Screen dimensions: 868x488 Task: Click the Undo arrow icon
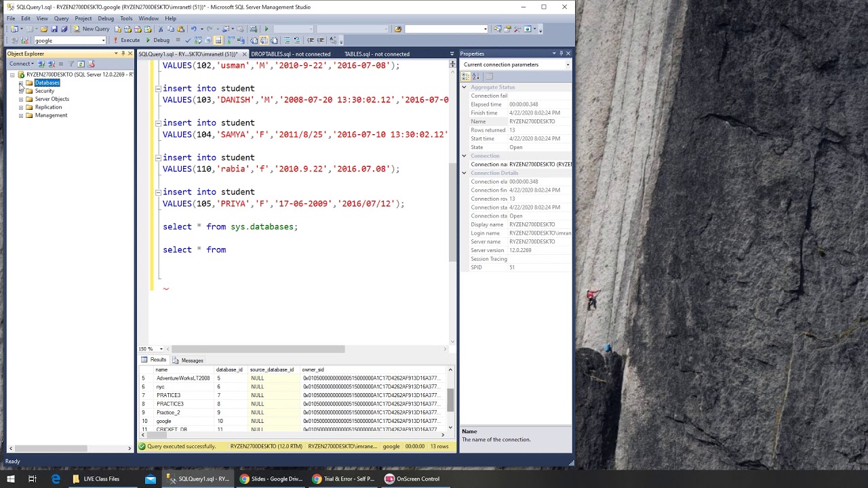194,29
